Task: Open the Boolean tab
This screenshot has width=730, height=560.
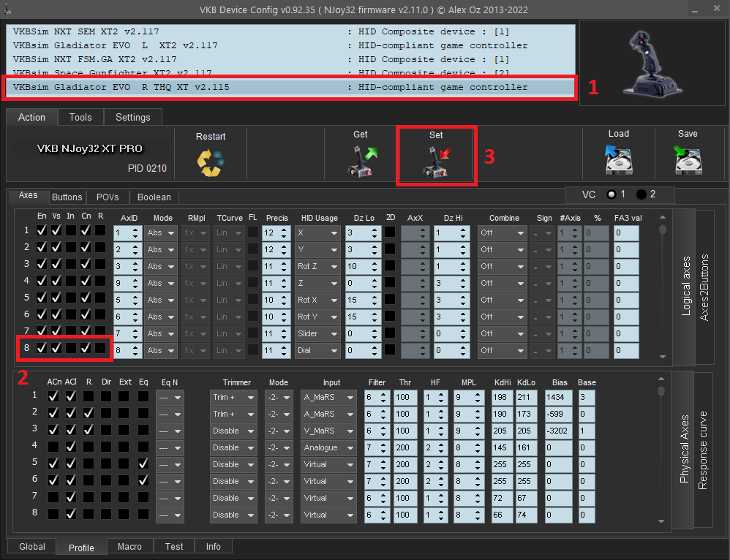Action: 154,197
